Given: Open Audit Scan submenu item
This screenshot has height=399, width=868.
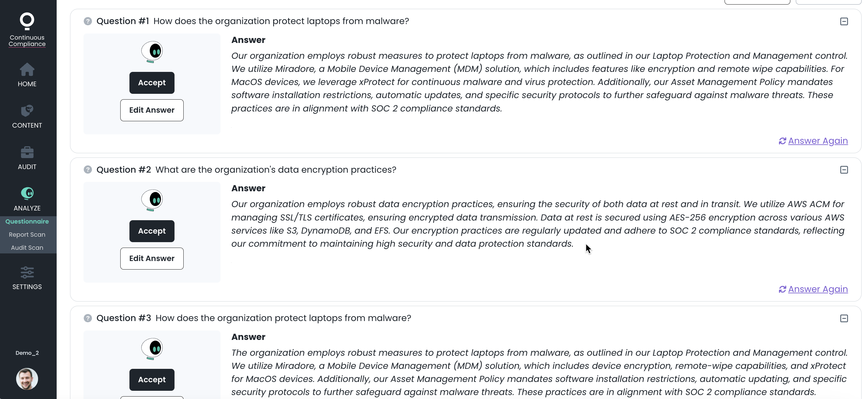Looking at the screenshot, I should tap(27, 248).
